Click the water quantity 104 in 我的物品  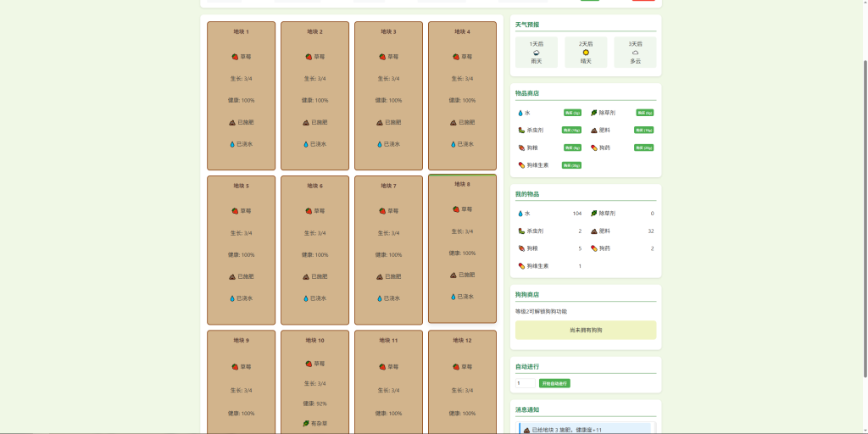(576, 213)
